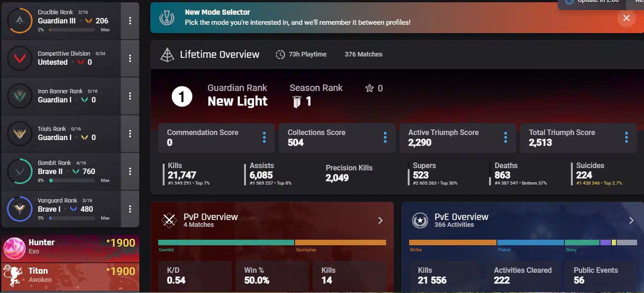Click the star icon beside Season Rank

pyautogui.click(x=370, y=88)
